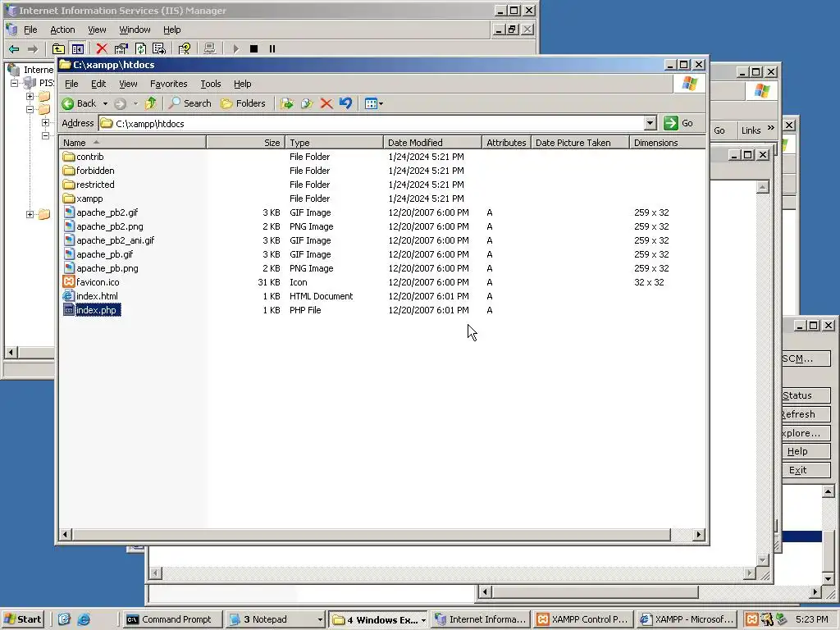
Task: Toggle the Folders pane in Explorer
Action: point(243,103)
